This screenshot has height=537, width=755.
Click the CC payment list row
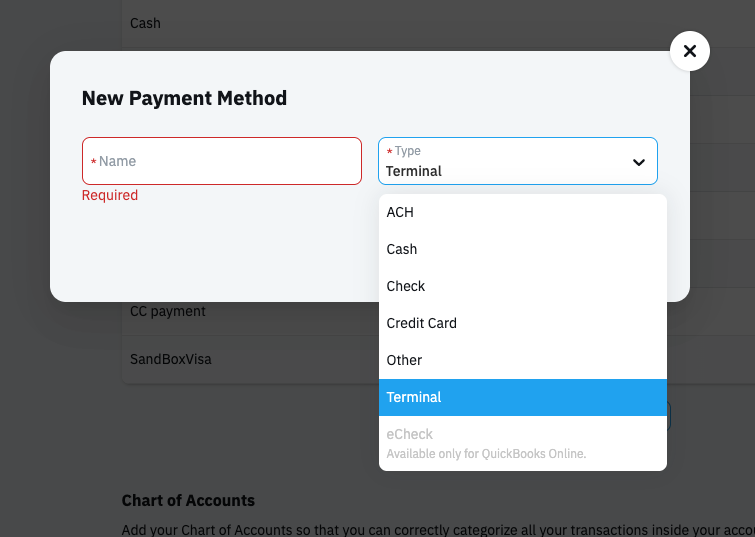pyautogui.click(x=168, y=311)
